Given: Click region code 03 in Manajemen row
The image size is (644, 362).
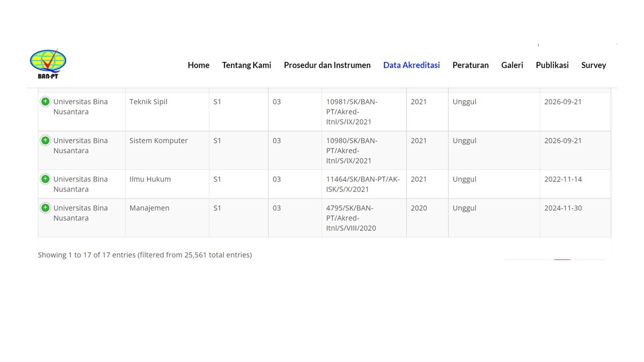Looking at the screenshot, I should [277, 208].
